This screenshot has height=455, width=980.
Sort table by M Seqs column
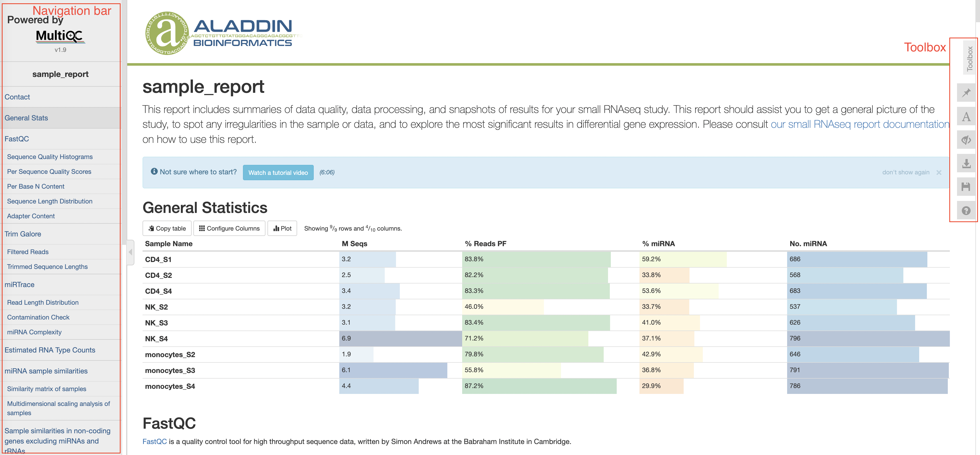tap(354, 244)
